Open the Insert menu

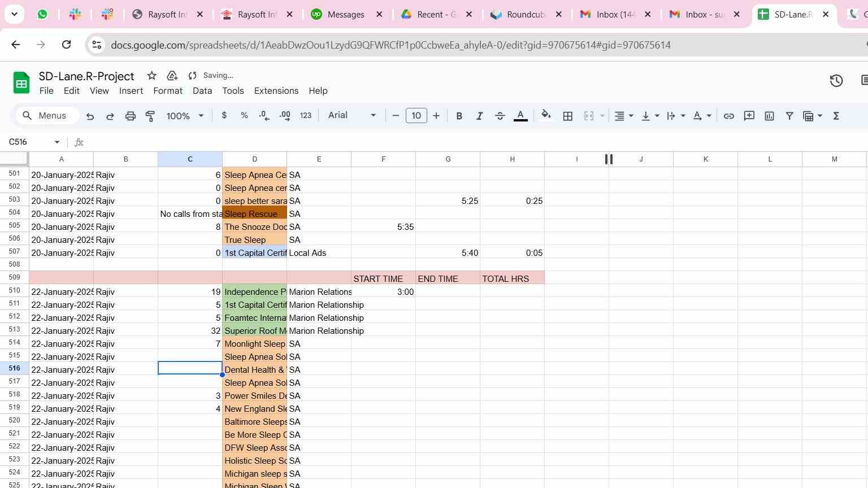(x=131, y=91)
